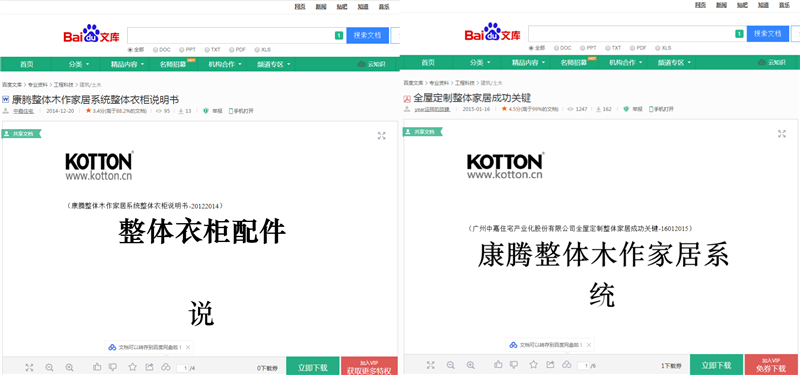Viewport: 800px width, 375px height.
Task: Select XLS radio on left page
Action: [257, 50]
